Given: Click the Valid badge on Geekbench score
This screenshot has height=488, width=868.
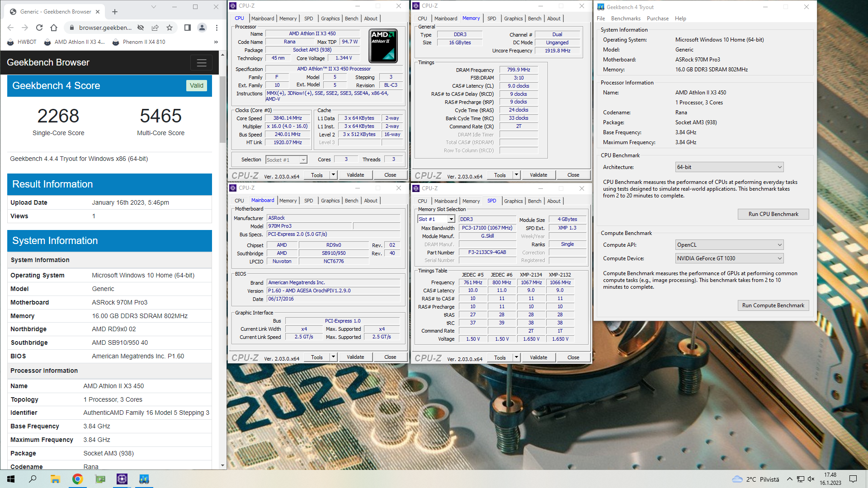Looking at the screenshot, I should (x=197, y=86).
